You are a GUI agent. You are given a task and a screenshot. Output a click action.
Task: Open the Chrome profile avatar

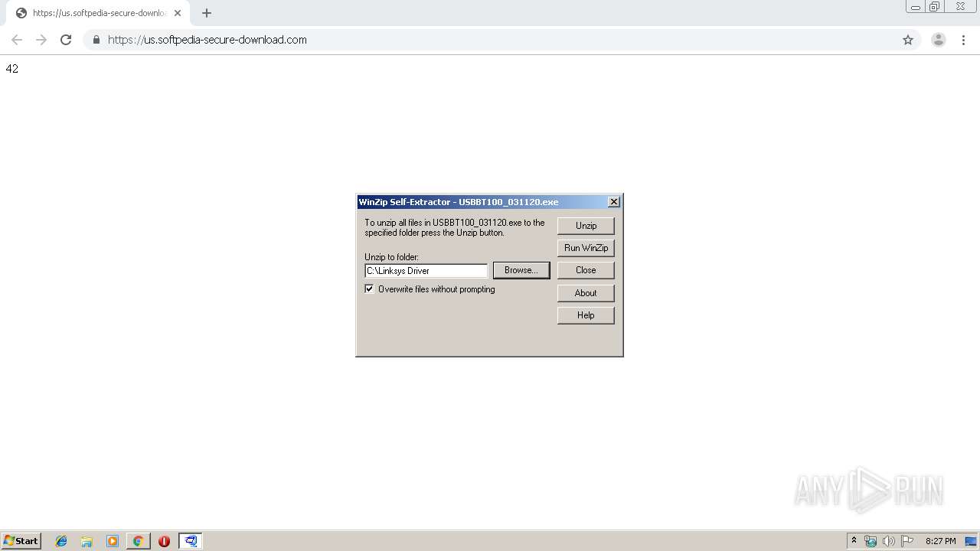939,40
